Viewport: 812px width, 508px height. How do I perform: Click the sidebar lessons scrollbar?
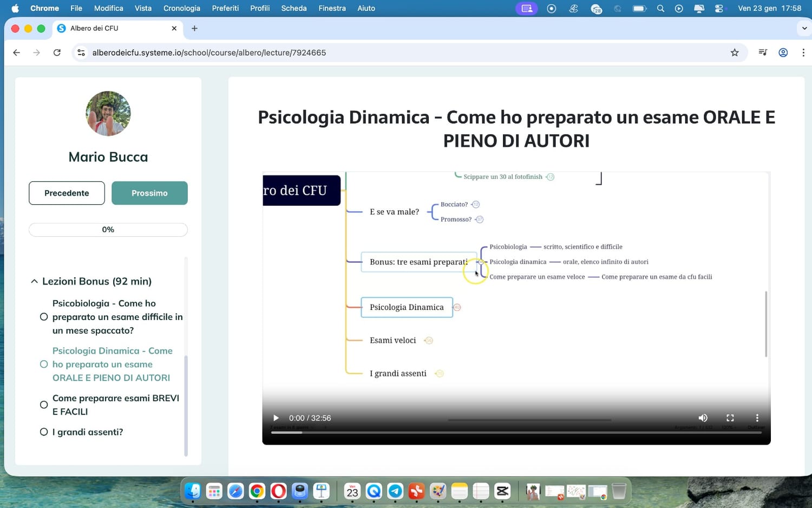pos(186,405)
